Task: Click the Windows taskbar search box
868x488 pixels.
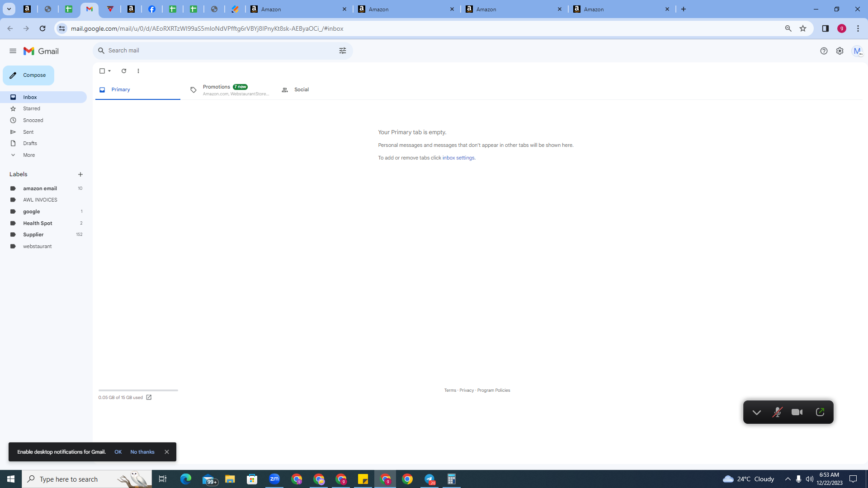Action: tap(87, 479)
